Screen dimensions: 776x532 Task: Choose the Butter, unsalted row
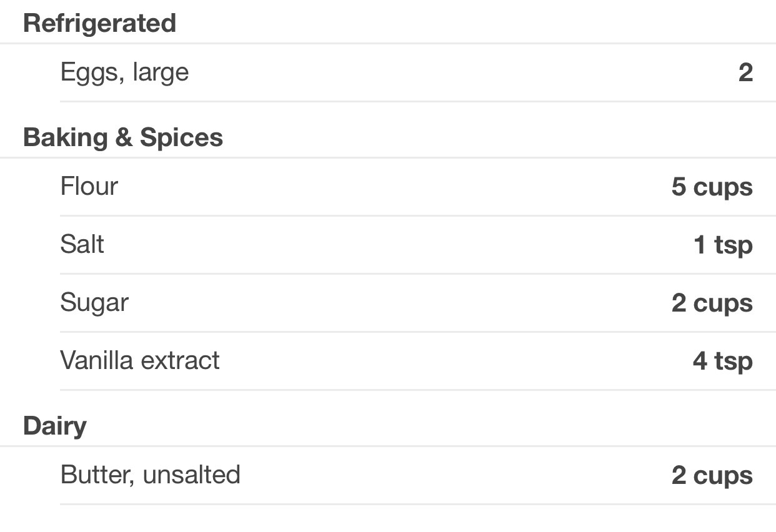[x=417, y=475]
